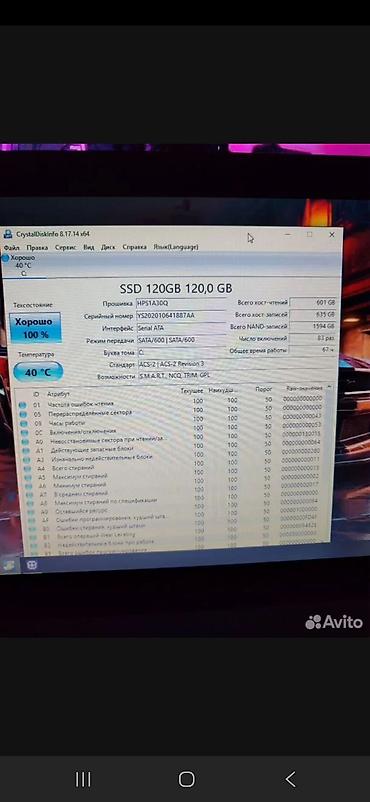The width and height of the screenshot is (370, 802).
Task: Click the Прошивка field HPS1A30Q
Action: [181, 304]
